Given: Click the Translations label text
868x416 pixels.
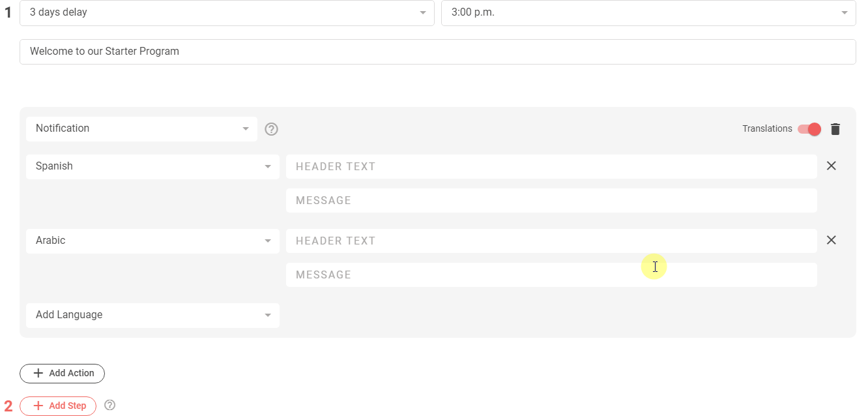Looking at the screenshot, I should point(766,129).
